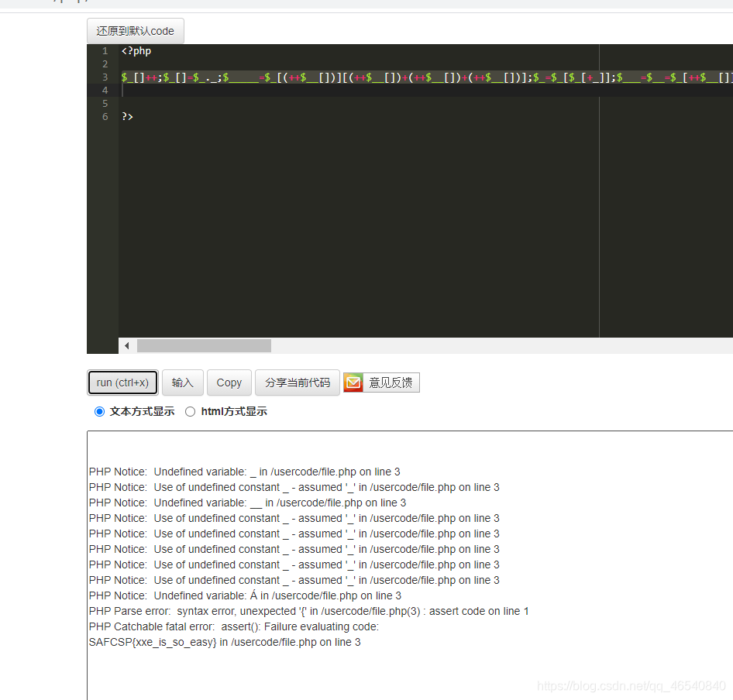Screen dimensions: 733x700
Task: Click inside the empty line 4 of editor
Action: pyautogui.click(x=425, y=90)
